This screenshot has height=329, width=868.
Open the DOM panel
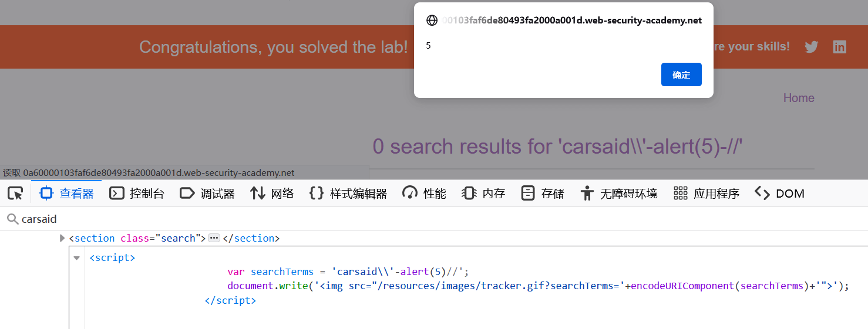pos(779,193)
